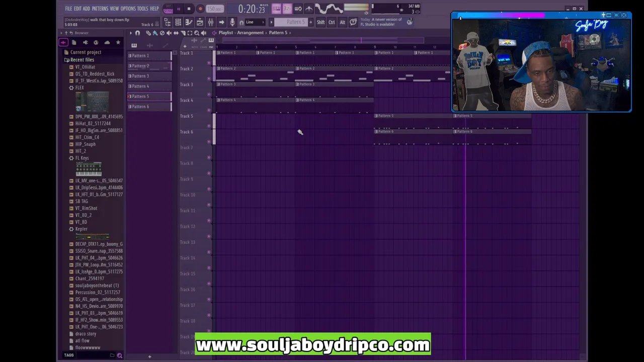Toggle mute on Track 2

209,78
